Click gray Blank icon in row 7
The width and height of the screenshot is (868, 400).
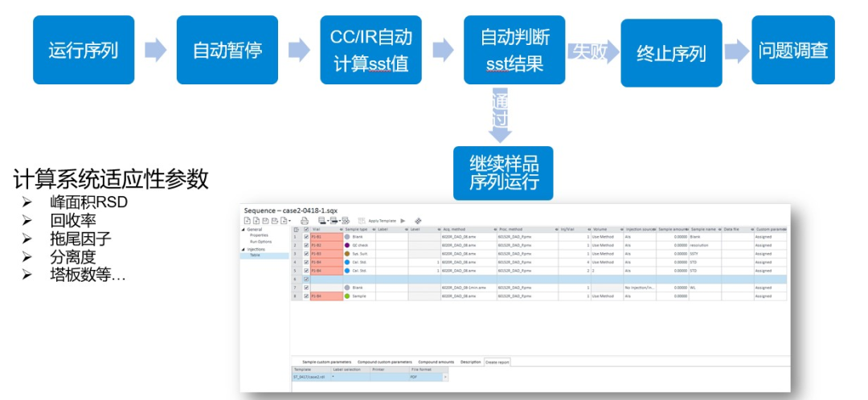[347, 288]
